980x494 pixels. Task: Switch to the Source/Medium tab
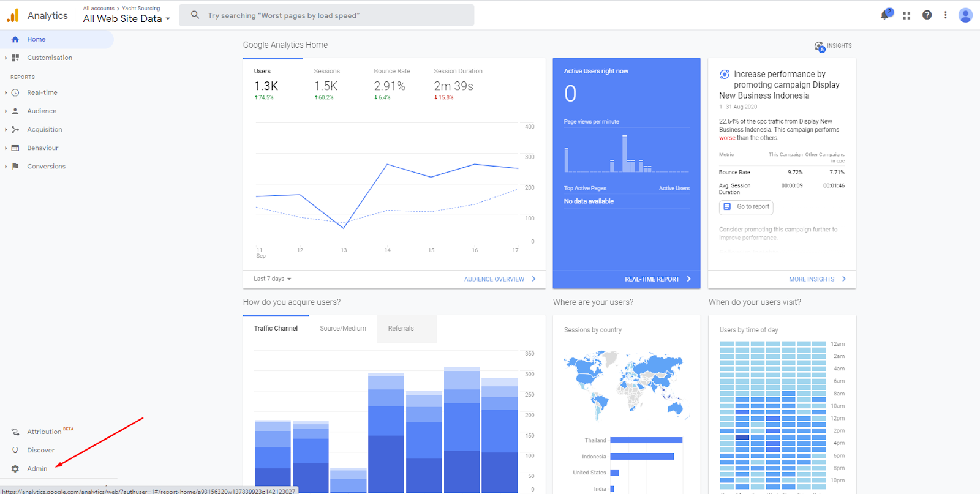[342, 329]
